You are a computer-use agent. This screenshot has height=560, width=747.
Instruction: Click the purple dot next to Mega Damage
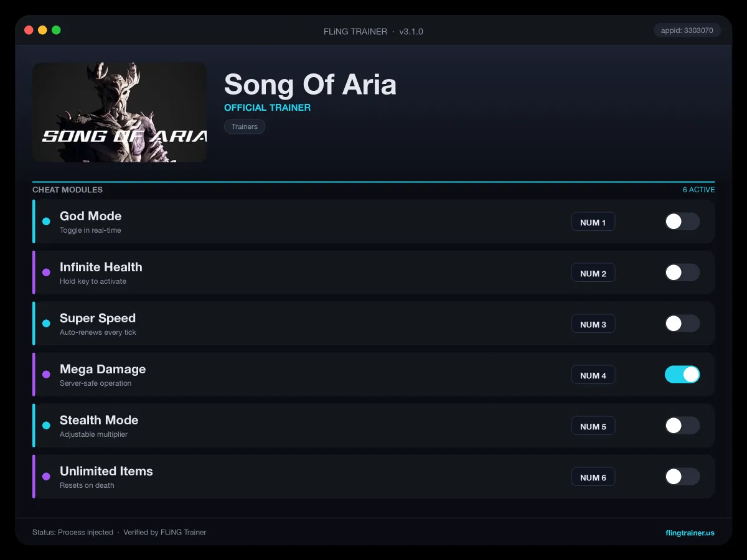(46, 375)
